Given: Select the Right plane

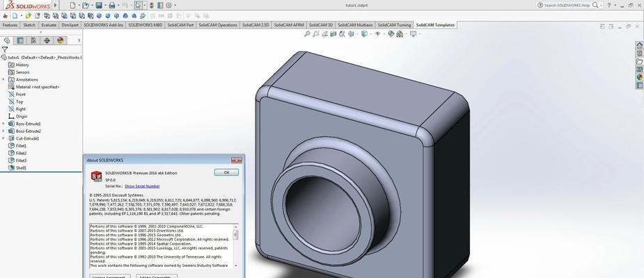Looking at the screenshot, I should (17, 109).
